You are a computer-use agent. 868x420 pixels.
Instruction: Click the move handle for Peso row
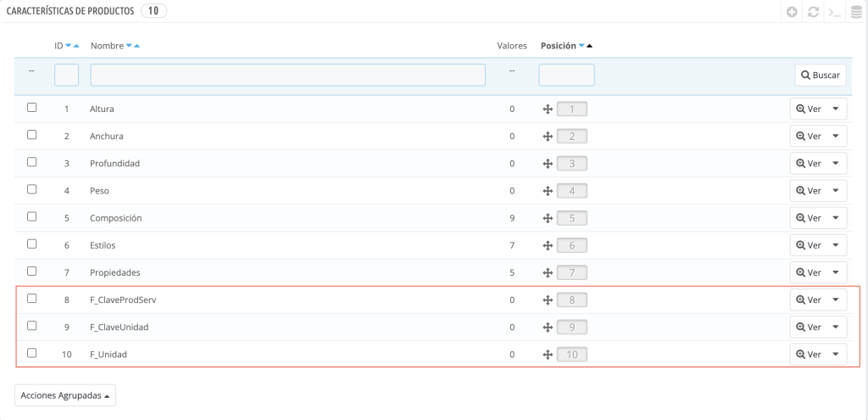coord(548,191)
